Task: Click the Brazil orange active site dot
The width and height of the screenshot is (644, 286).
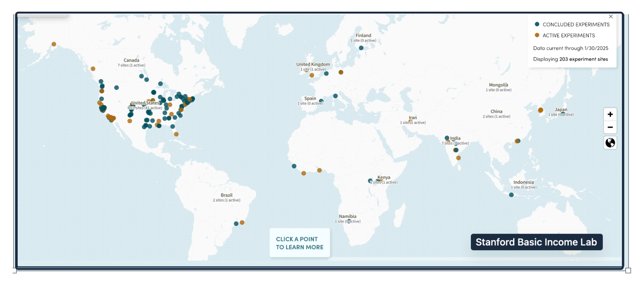Action: click(242, 223)
